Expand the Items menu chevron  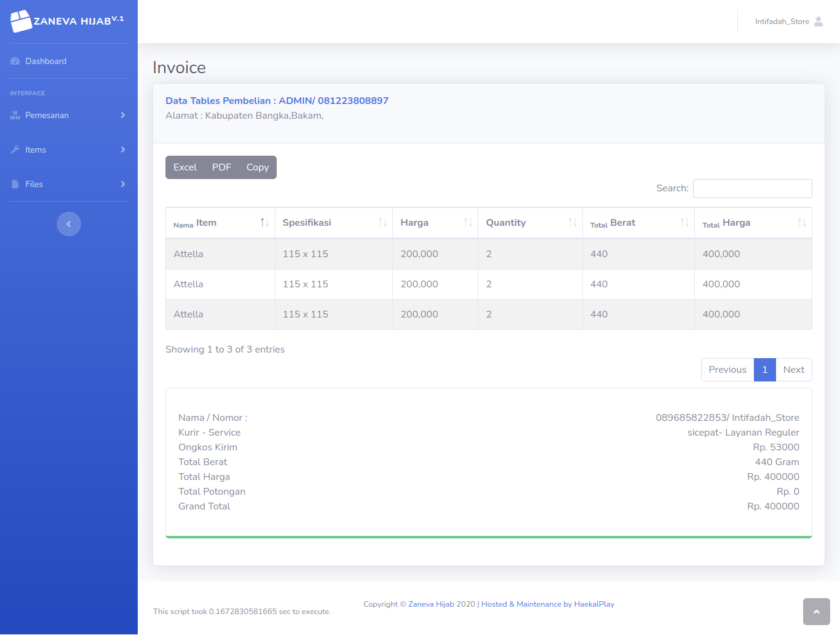[123, 150]
